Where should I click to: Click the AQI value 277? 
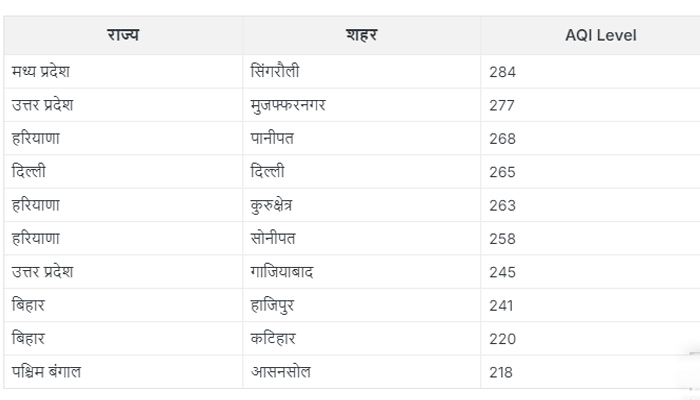tap(503, 105)
